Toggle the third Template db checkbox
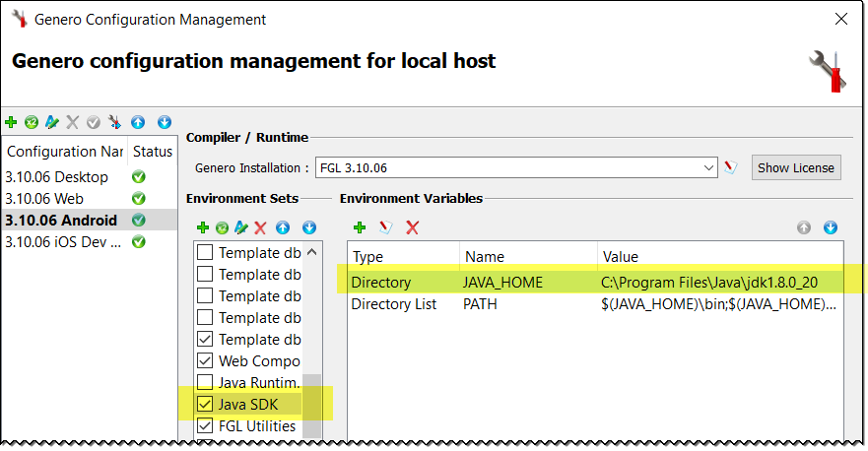This screenshot has height=451, width=868. [x=205, y=295]
